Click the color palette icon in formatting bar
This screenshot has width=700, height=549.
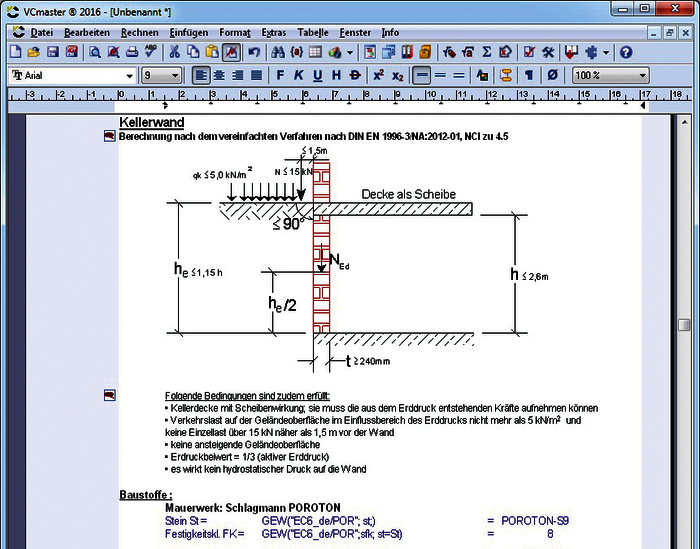click(x=482, y=75)
